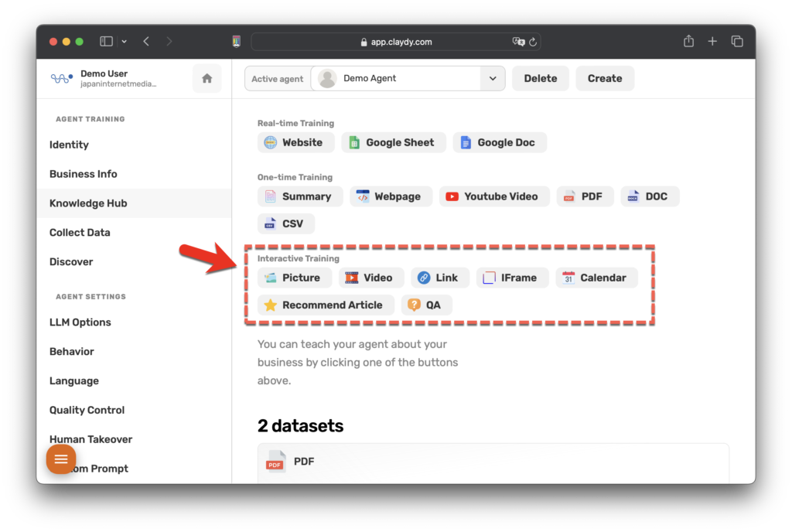This screenshot has height=532, width=792.
Task: Expand the Active agent dropdown
Action: pyautogui.click(x=492, y=78)
